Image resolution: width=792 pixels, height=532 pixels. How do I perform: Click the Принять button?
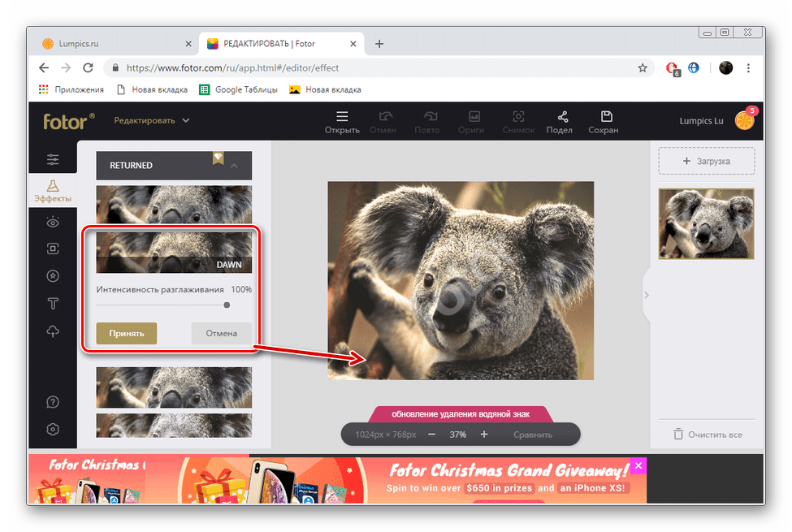pyautogui.click(x=126, y=334)
